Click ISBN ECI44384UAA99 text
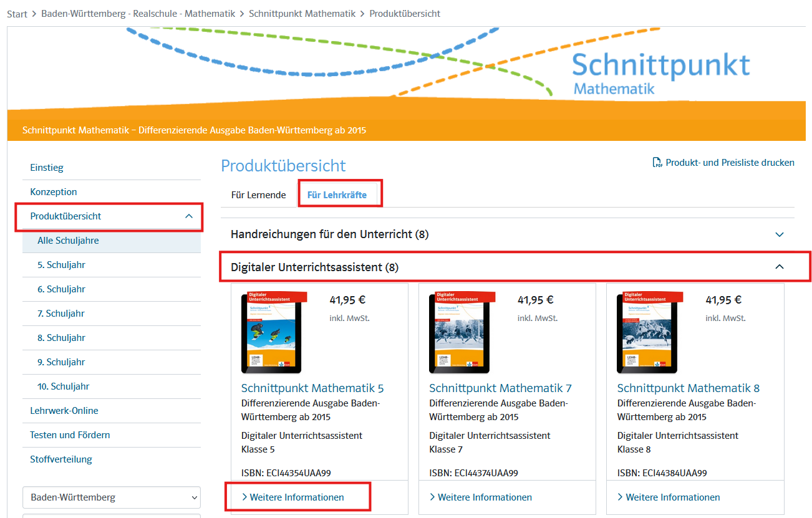 point(662,473)
